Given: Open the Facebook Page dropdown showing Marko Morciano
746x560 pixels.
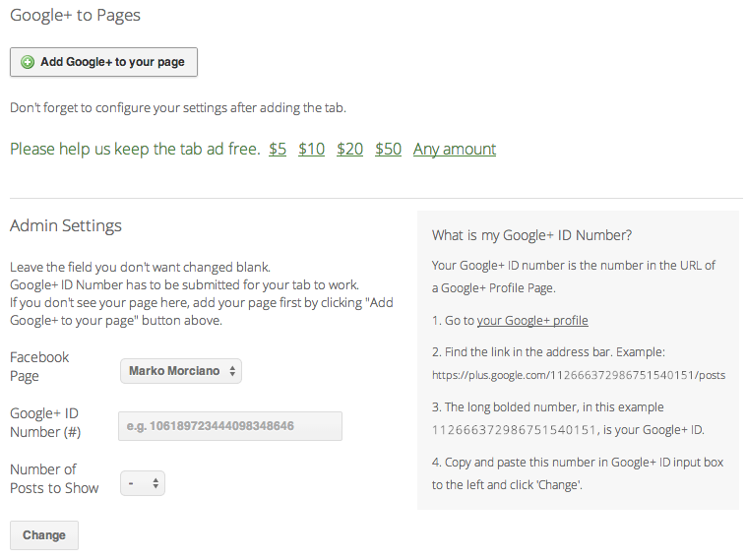Looking at the screenshot, I should (181, 371).
